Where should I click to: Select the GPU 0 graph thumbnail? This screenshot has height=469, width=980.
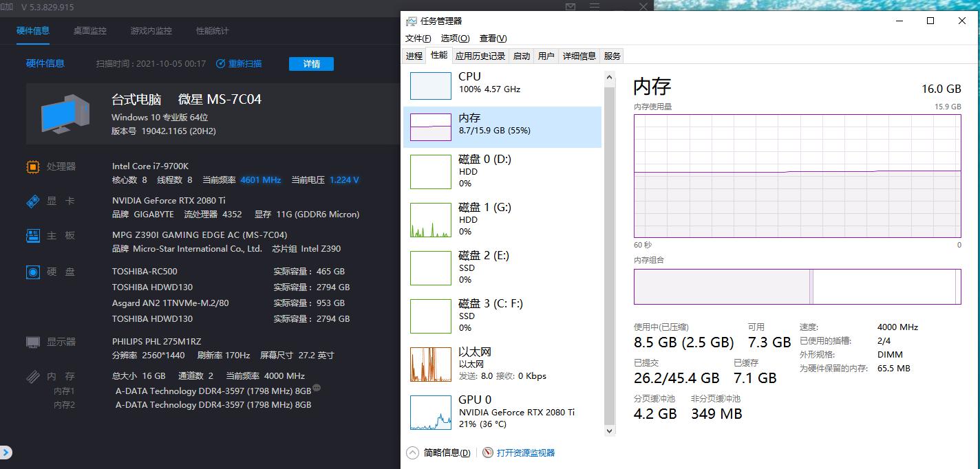pos(430,413)
